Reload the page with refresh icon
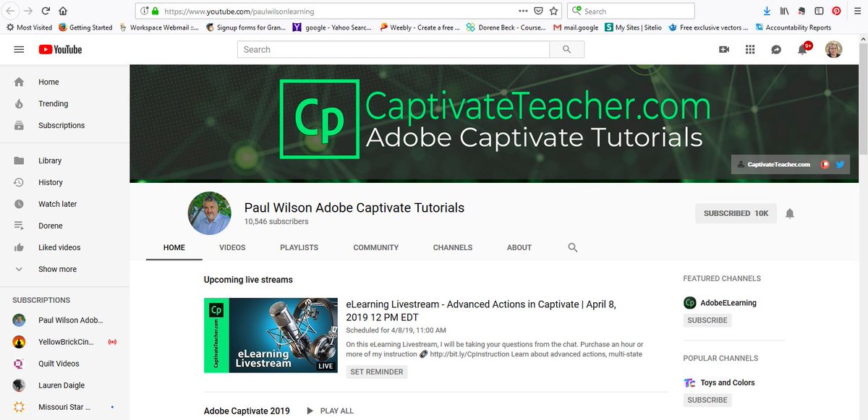Screen dimensions: 868x420 click(x=46, y=11)
